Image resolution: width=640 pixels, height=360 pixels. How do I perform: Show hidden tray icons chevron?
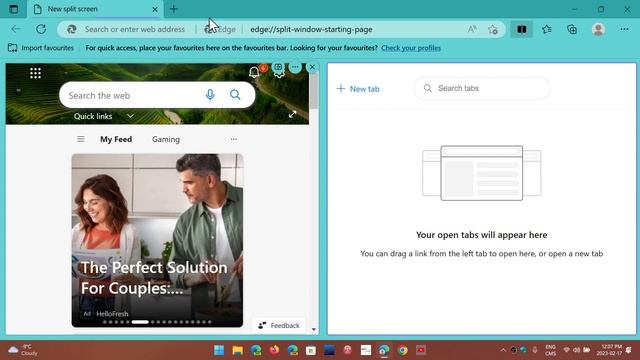coord(503,350)
